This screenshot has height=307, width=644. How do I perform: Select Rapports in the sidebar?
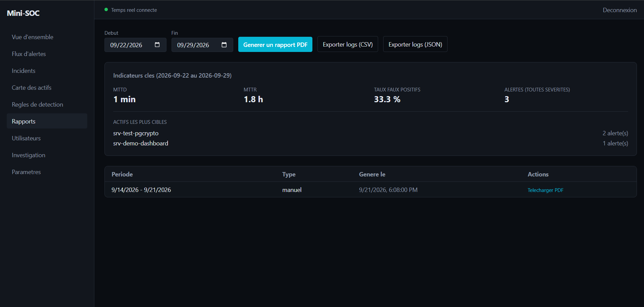[47, 121]
